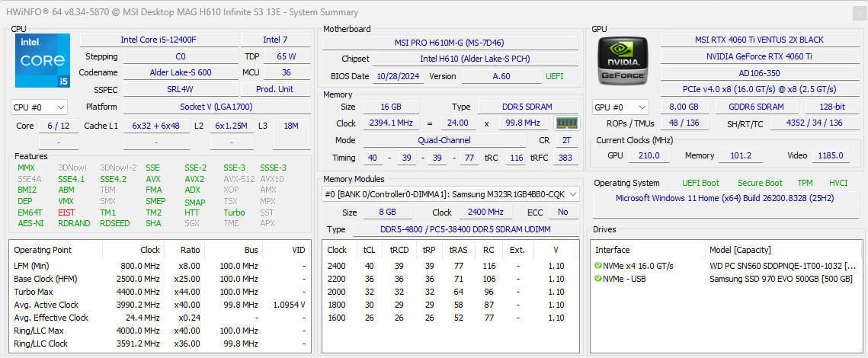Click the BIOS version A.60 field
This screenshot has width=868, height=358.
click(501, 76)
